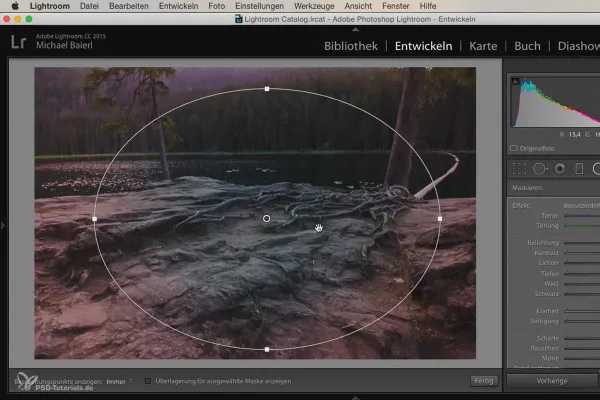Select the partly visible Radial Filter tool icon
Image resolution: width=600 pixels, height=400 pixels.
click(596, 168)
